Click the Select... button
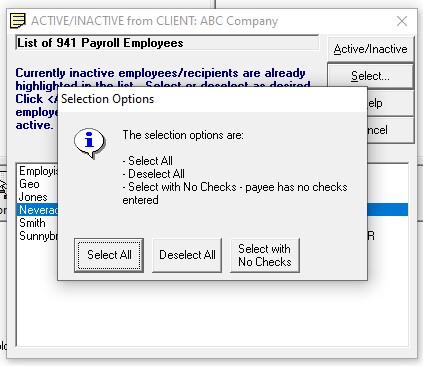The height and width of the screenshot is (366, 423). [x=370, y=76]
